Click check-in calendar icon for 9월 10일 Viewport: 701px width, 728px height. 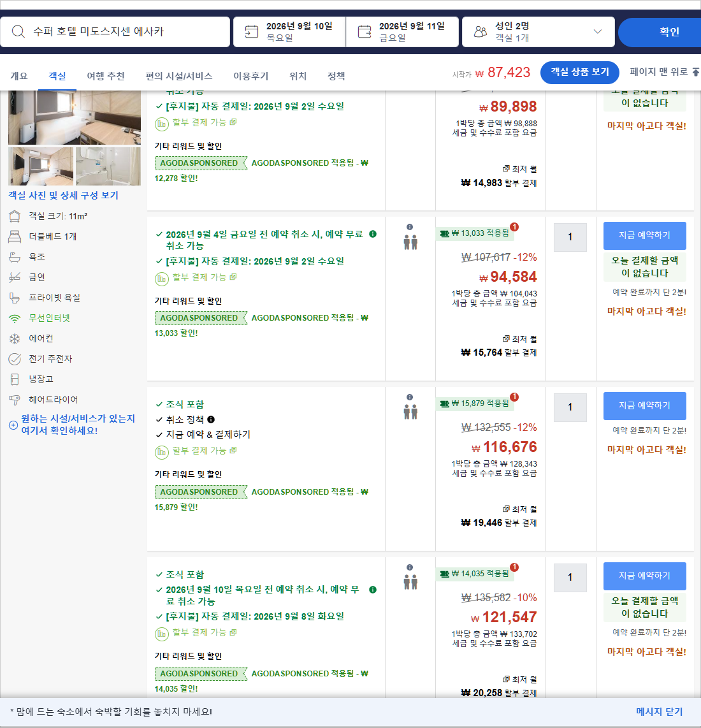tap(251, 32)
